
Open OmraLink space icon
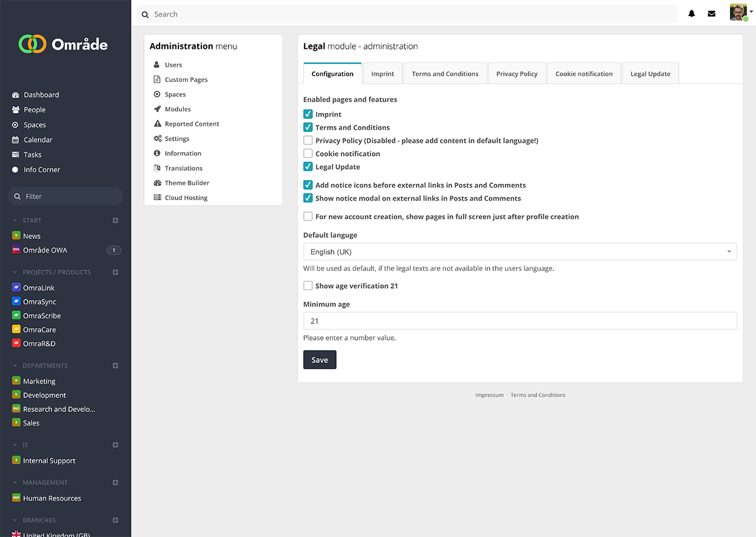click(x=17, y=287)
